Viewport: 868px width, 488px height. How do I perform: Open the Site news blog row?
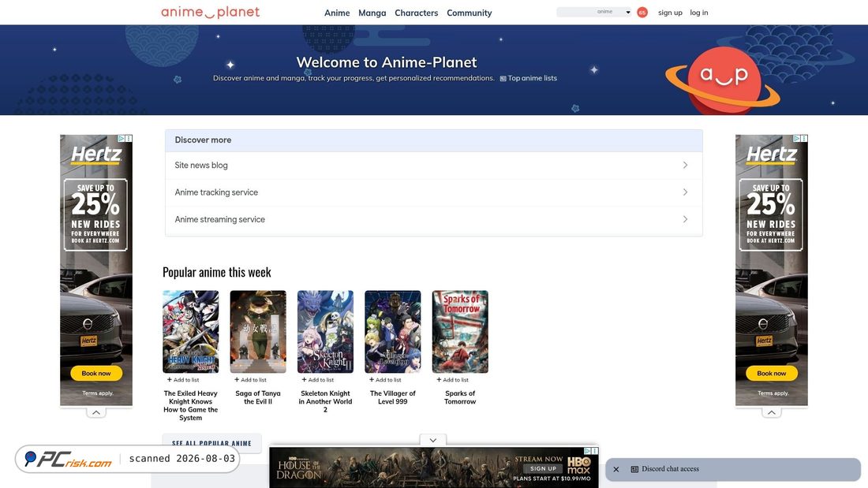click(433, 165)
